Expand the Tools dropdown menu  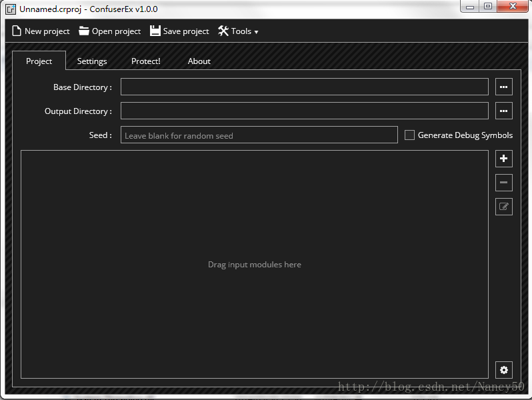coord(238,31)
